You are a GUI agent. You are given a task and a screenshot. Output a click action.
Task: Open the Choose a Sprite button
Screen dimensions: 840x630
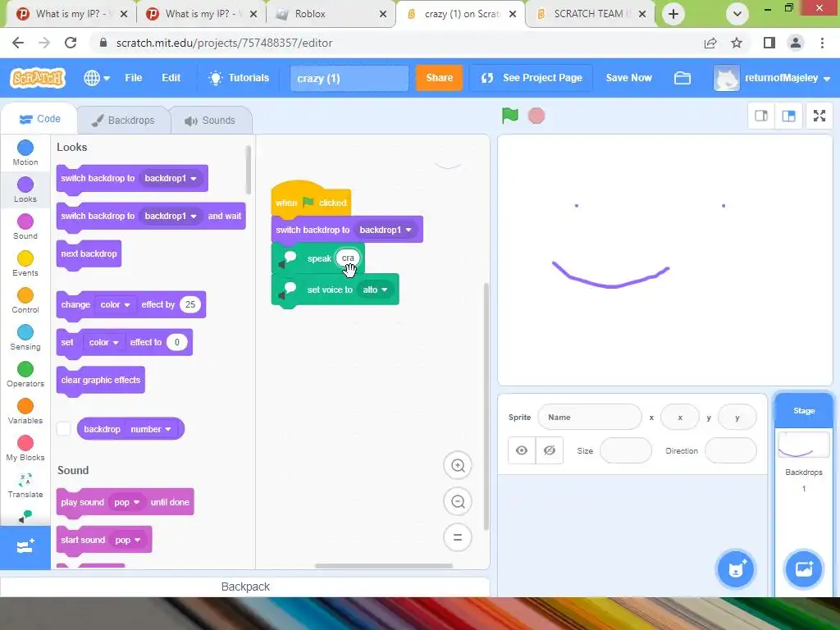point(736,569)
